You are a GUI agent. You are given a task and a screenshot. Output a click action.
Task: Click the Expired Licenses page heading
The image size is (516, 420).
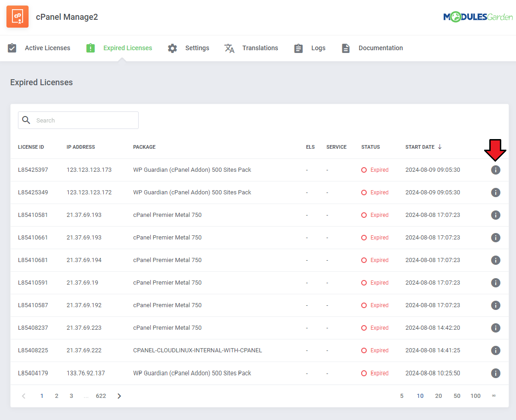(x=41, y=82)
